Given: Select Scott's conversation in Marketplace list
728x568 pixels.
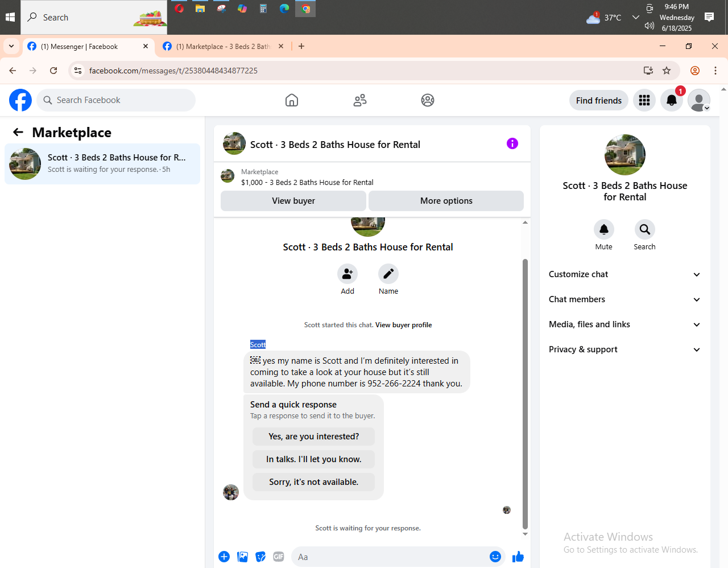Looking at the screenshot, I should (102, 164).
